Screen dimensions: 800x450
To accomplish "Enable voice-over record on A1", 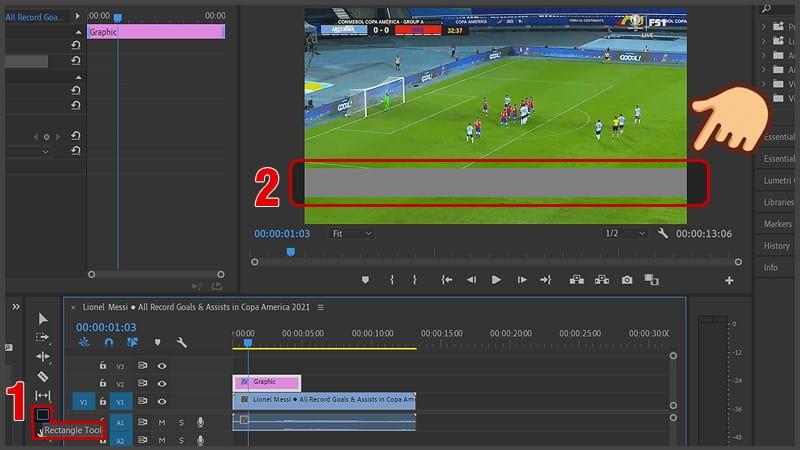I will pos(201,422).
